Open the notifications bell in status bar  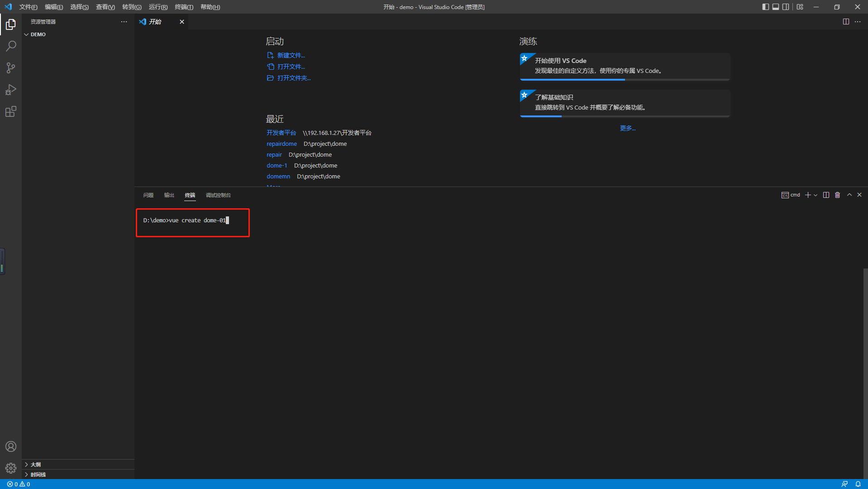pyautogui.click(x=858, y=484)
